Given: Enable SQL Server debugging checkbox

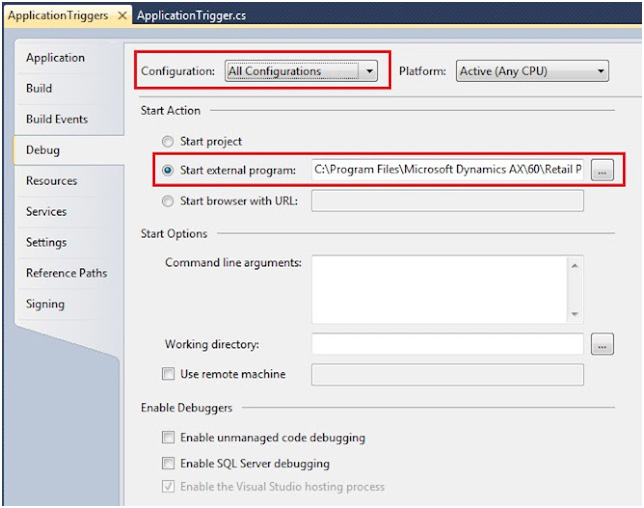Looking at the screenshot, I should pos(168,464).
